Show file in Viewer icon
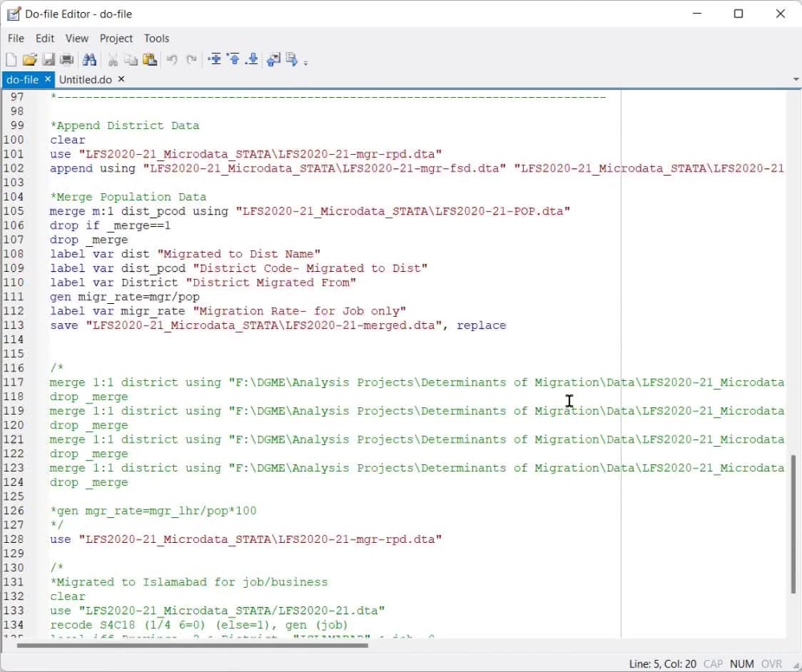Viewport: 802px width, 672px height. pos(273,60)
